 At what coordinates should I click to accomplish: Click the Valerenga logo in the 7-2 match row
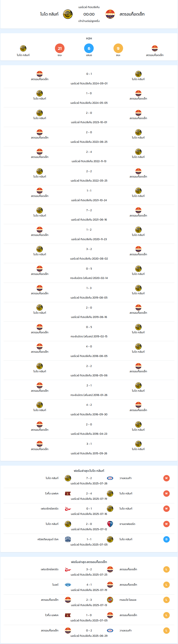(110, 478)
